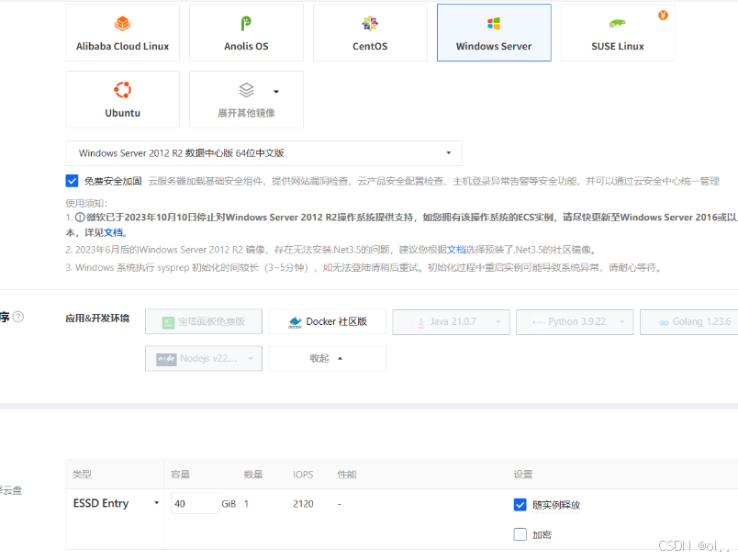Select the Alibaba Cloud Linux image card
Image resolution: width=738 pixels, height=560 pixels.
(122, 32)
